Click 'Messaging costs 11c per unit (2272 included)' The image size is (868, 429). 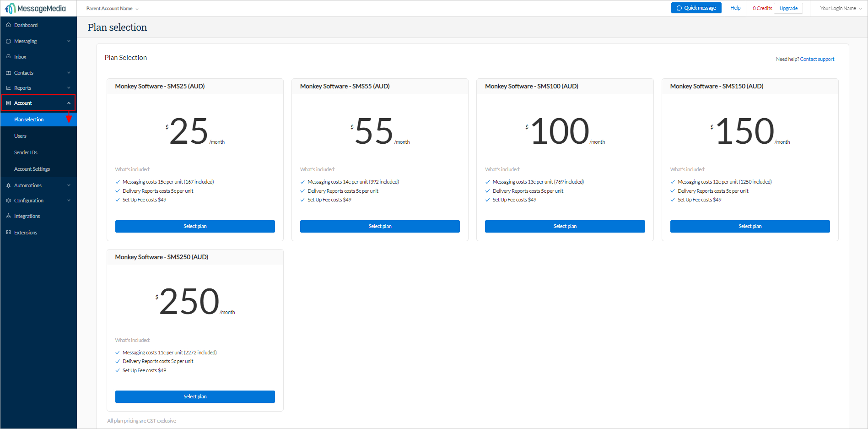coord(170,353)
